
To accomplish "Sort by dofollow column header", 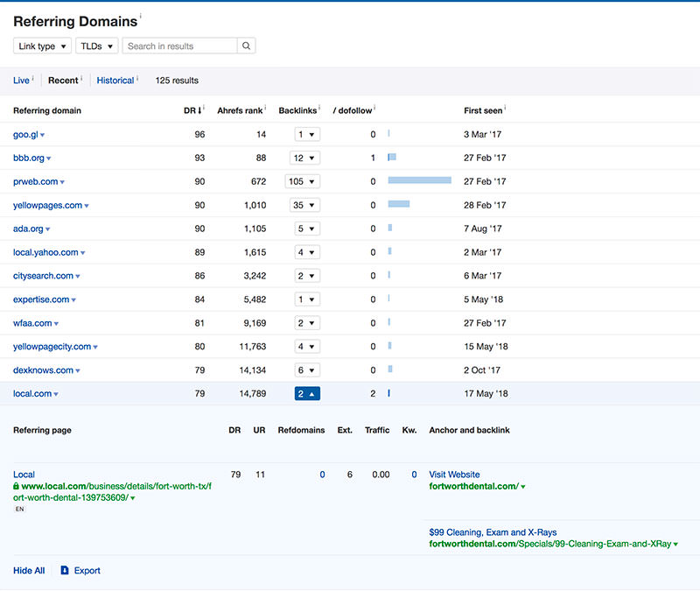I will tap(353, 110).
